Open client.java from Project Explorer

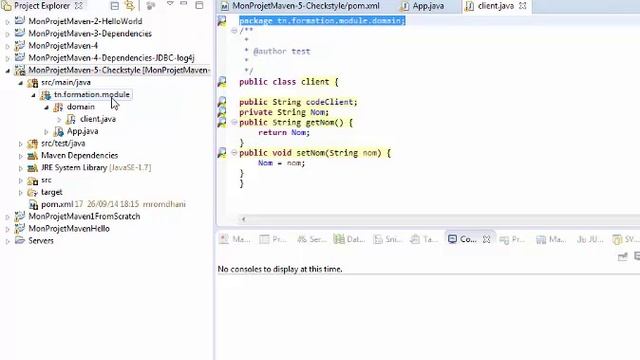point(98,119)
